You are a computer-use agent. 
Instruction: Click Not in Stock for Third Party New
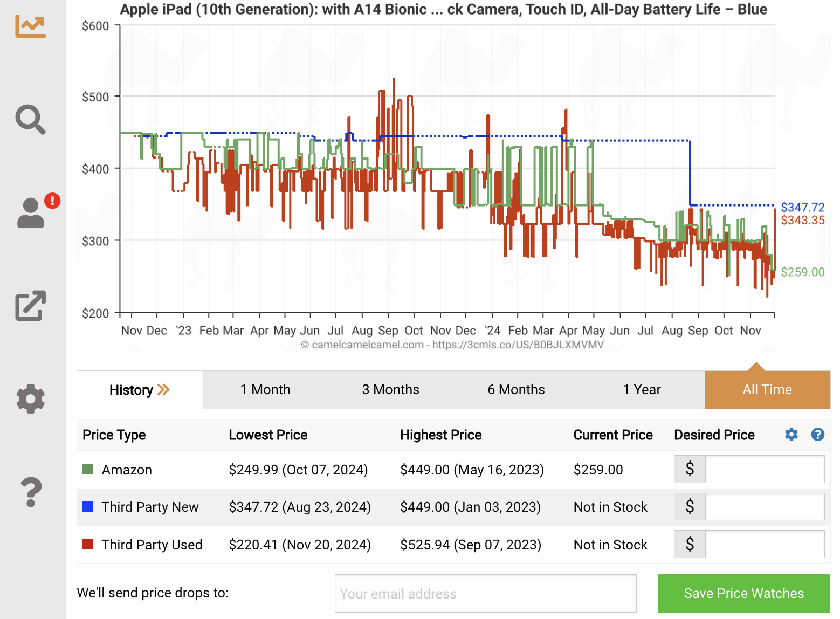tap(610, 507)
